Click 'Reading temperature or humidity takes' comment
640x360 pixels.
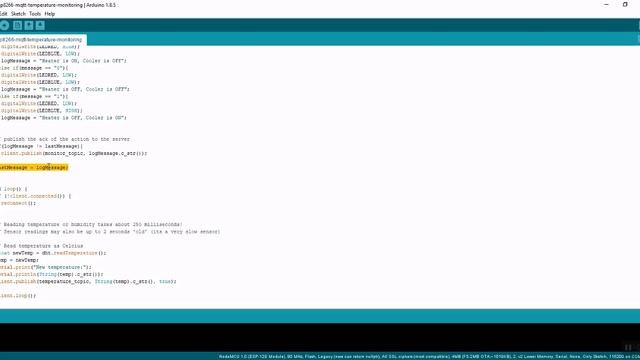91,224
